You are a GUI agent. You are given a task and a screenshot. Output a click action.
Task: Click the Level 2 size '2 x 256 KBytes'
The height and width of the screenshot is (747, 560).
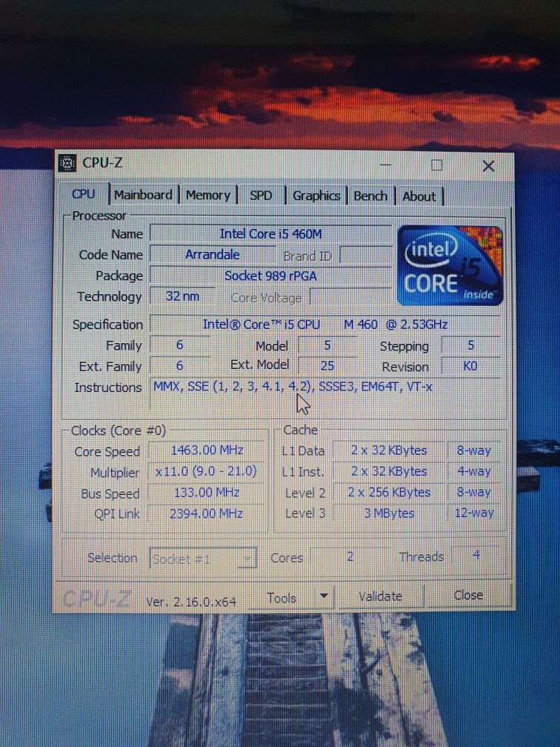pos(389,493)
